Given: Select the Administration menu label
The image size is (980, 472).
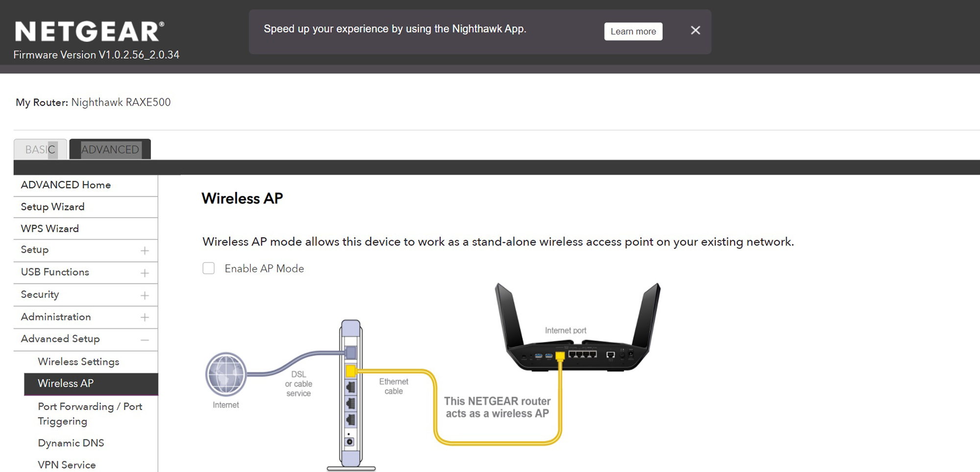Looking at the screenshot, I should tap(56, 317).
